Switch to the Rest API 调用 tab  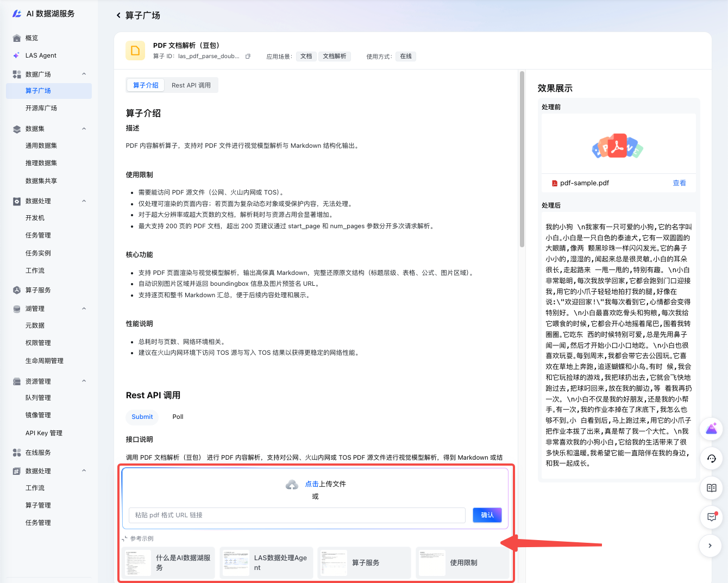pyautogui.click(x=191, y=85)
